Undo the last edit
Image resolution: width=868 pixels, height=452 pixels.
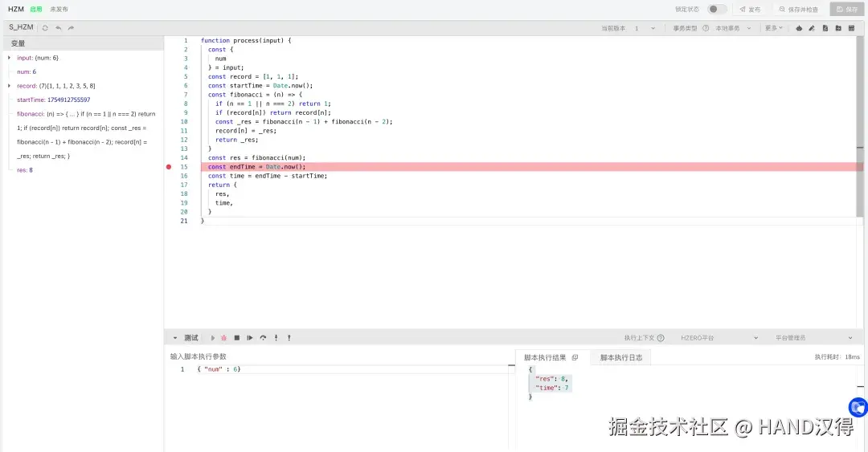[x=58, y=27]
